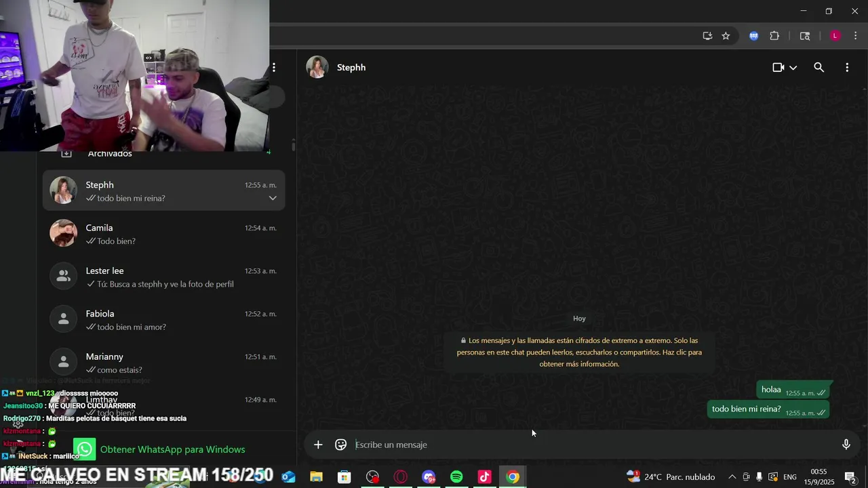Click the encryption info notice
Image resolution: width=868 pixels, height=488 pixels.
click(579, 352)
